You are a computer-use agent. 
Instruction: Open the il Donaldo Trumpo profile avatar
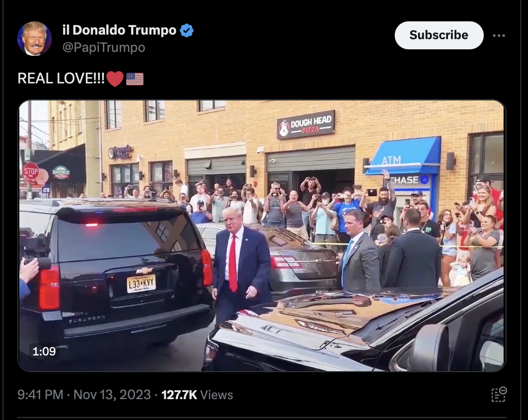(35, 38)
